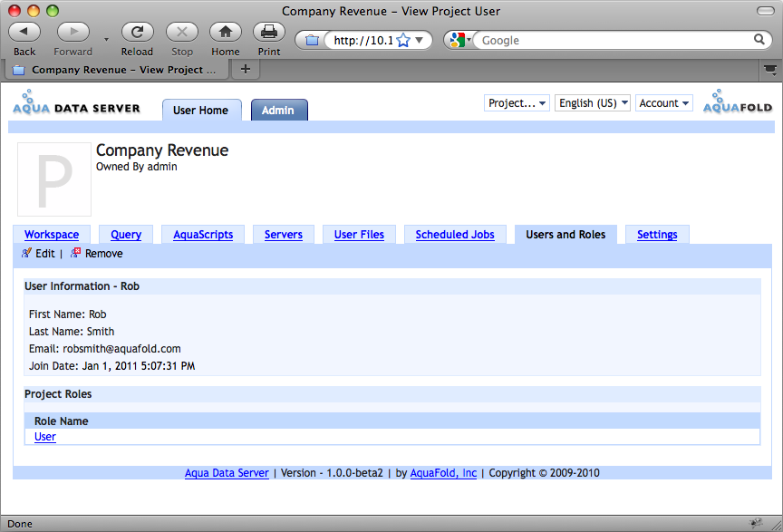
Task: Click the Project Roles heading
Action: click(58, 394)
